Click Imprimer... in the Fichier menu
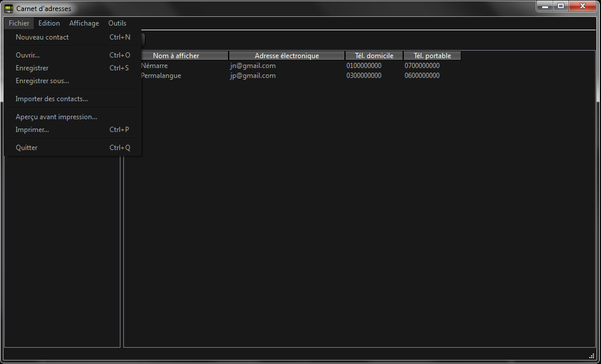This screenshot has width=601, height=364. 32,130
